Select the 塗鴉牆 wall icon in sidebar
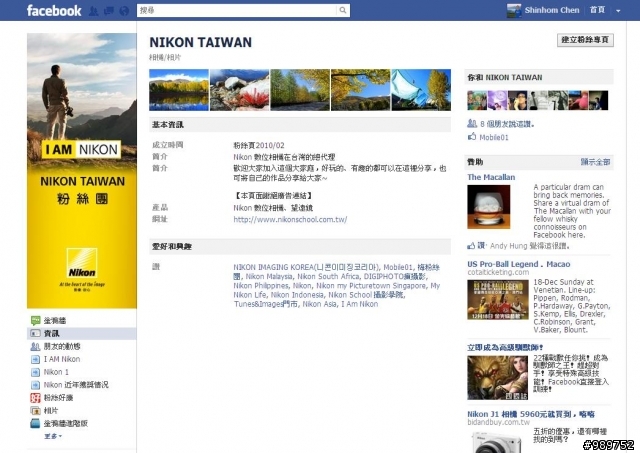Image resolution: width=640 pixels, height=453 pixels. click(x=36, y=320)
